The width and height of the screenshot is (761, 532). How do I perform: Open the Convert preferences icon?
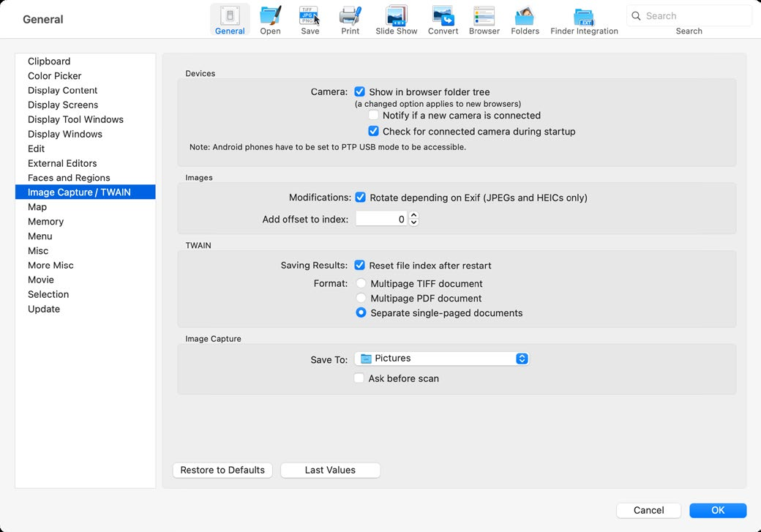(443, 20)
